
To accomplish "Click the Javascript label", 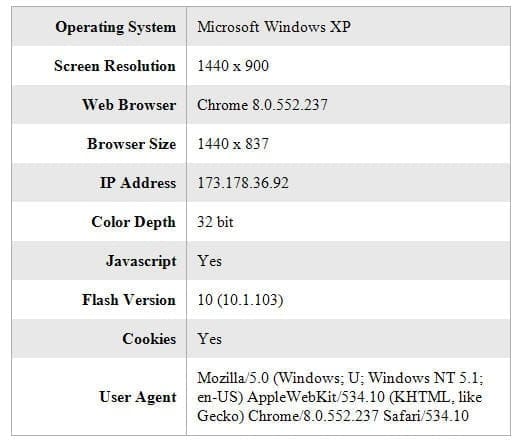I will [141, 261].
